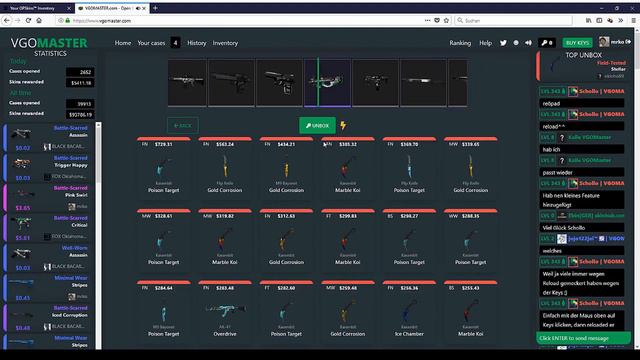Open the Help page
Viewport: 640px width, 360px height.
pyautogui.click(x=485, y=43)
